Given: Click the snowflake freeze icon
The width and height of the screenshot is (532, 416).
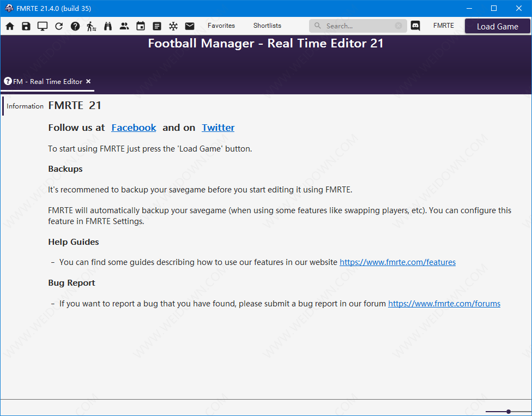Looking at the screenshot, I should 173,26.
